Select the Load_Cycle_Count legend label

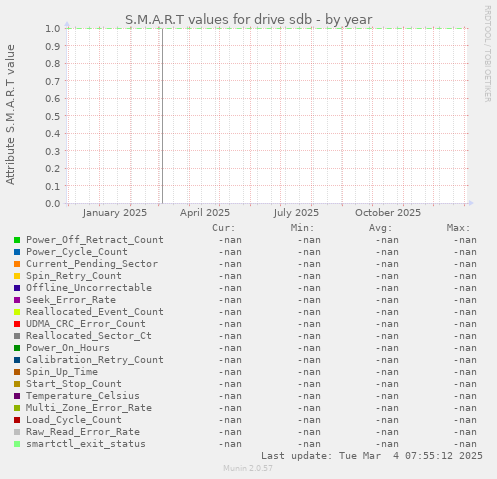click(x=74, y=420)
